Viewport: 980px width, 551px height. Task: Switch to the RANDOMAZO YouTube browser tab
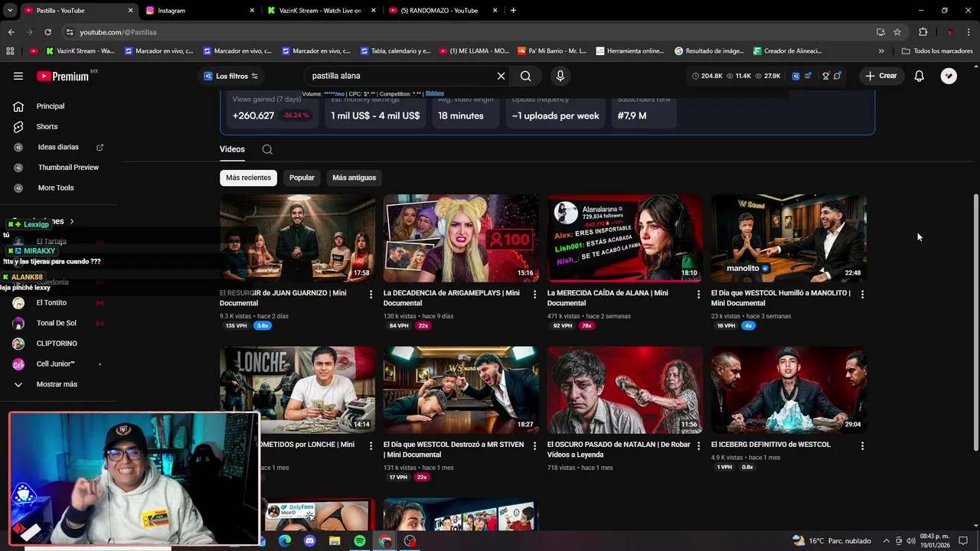click(443, 11)
